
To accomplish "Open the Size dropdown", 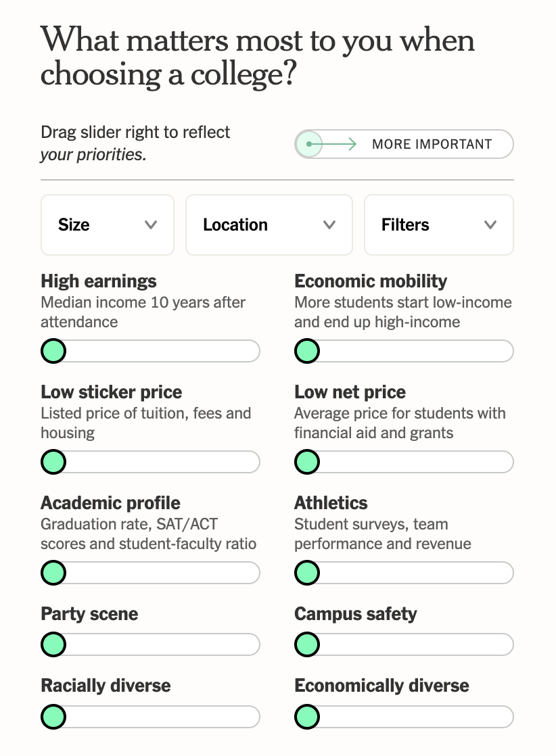I will click(x=107, y=225).
